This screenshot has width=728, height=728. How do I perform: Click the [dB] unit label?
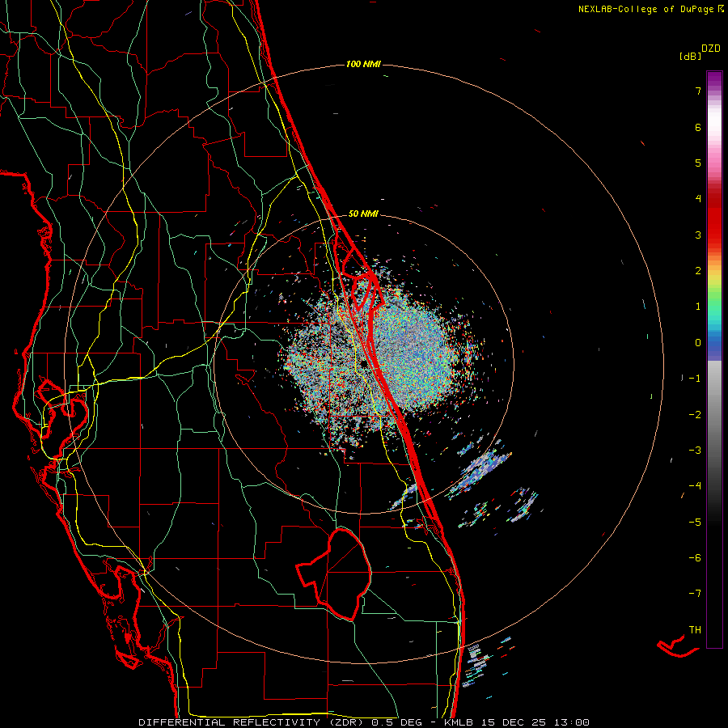pos(691,57)
